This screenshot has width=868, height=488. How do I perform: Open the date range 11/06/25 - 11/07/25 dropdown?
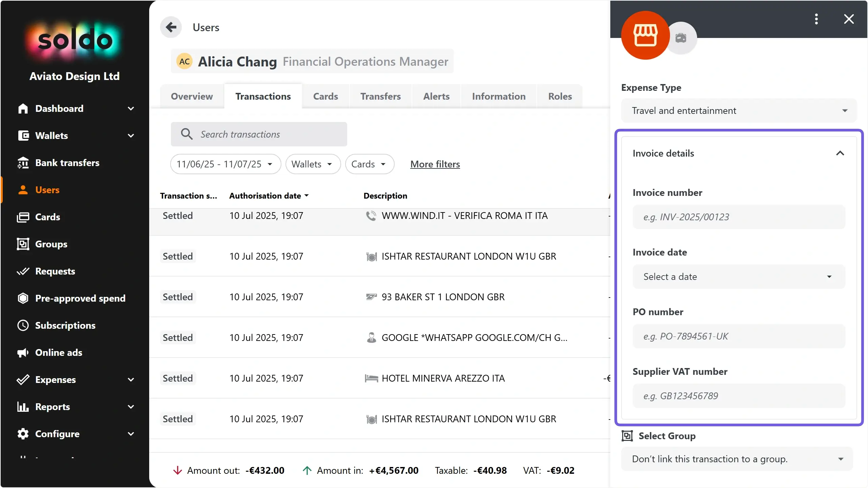[x=226, y=164]
